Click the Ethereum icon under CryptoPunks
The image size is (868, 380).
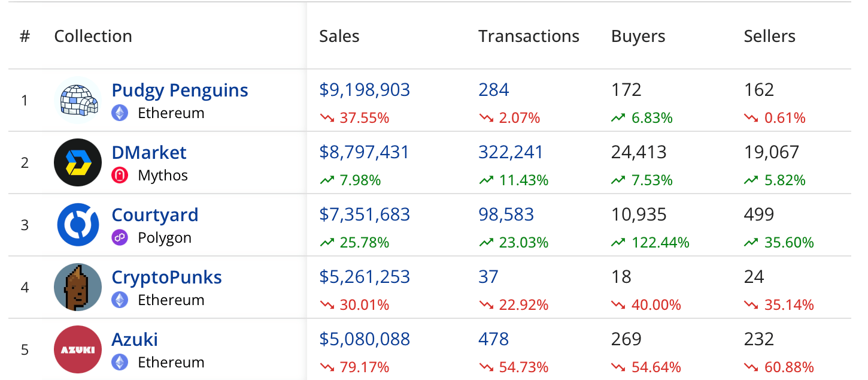point(120,300)
